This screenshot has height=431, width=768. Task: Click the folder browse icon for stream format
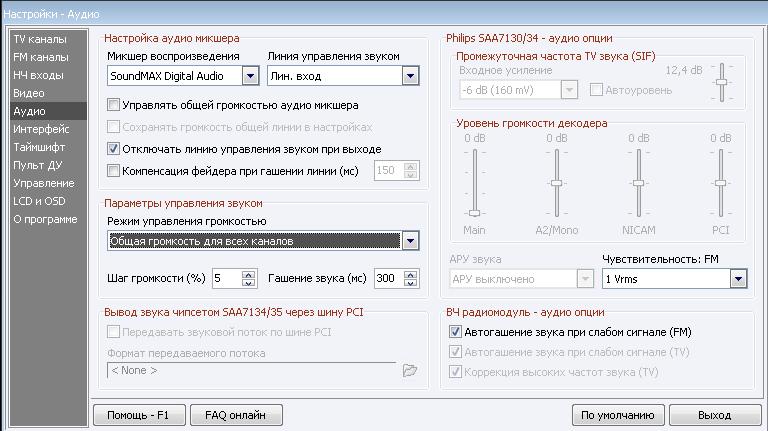pos(409,371)
